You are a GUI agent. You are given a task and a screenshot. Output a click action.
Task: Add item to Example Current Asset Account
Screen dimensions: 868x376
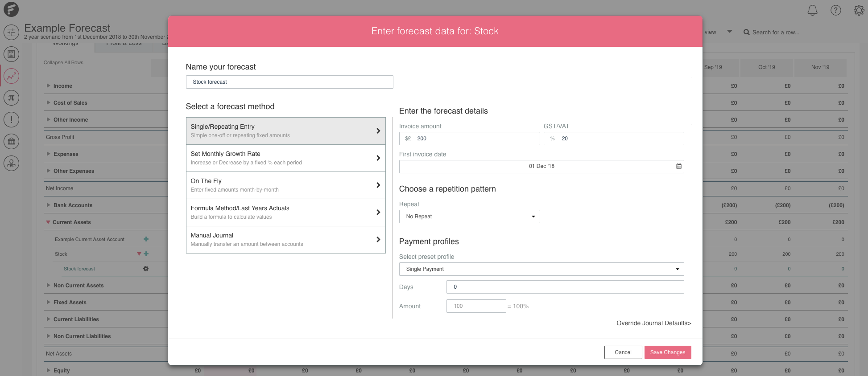click(146, 239)
